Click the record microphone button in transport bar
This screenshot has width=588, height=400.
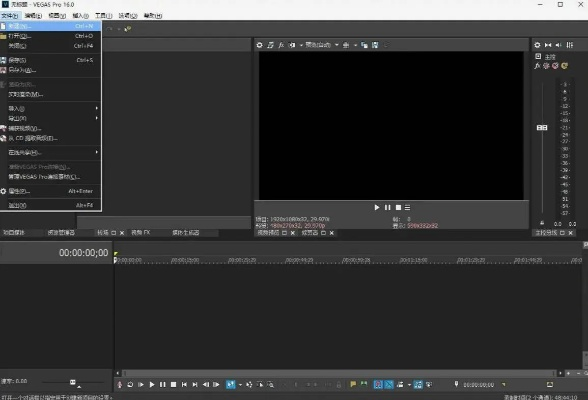click(x=119, y=384)
